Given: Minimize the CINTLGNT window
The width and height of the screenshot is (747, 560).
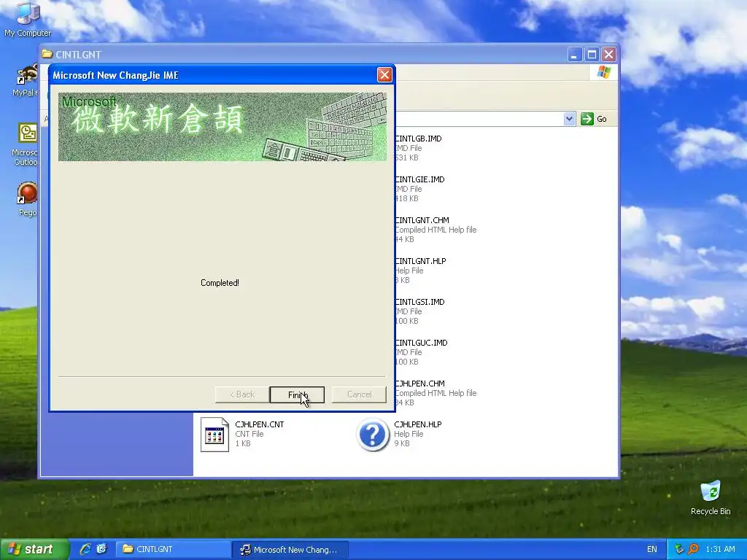Looking at the screenshot, I should [x=575, y=55].
